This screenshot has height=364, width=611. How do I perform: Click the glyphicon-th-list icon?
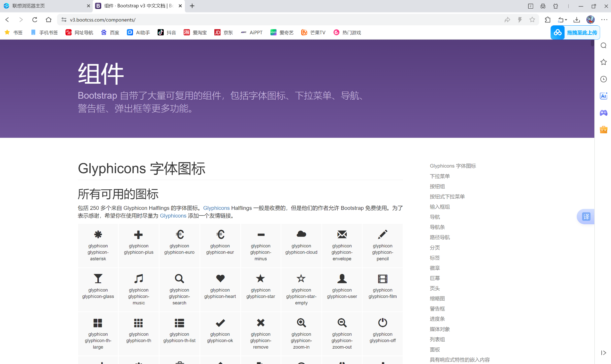[179, 323]
